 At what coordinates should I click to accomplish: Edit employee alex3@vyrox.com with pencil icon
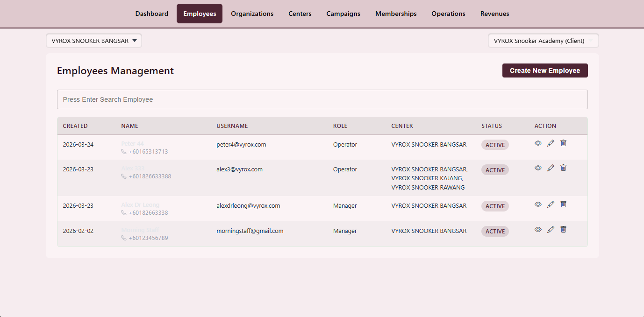(551, 168)
